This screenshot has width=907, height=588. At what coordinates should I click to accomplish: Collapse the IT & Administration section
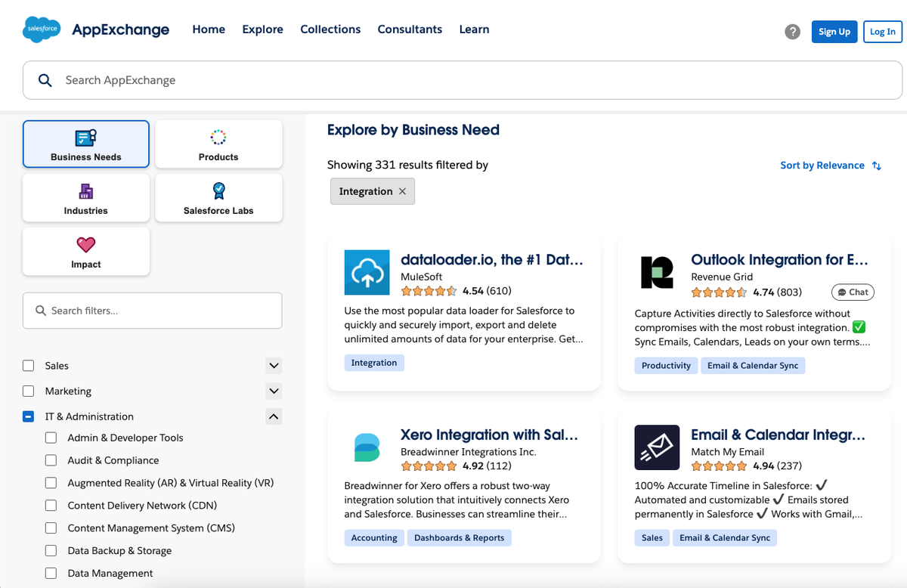click(x=274, y=416)
